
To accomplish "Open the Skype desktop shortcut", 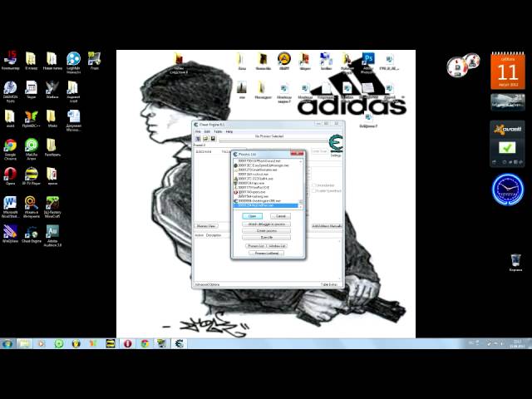I will (x=32, y=90).
